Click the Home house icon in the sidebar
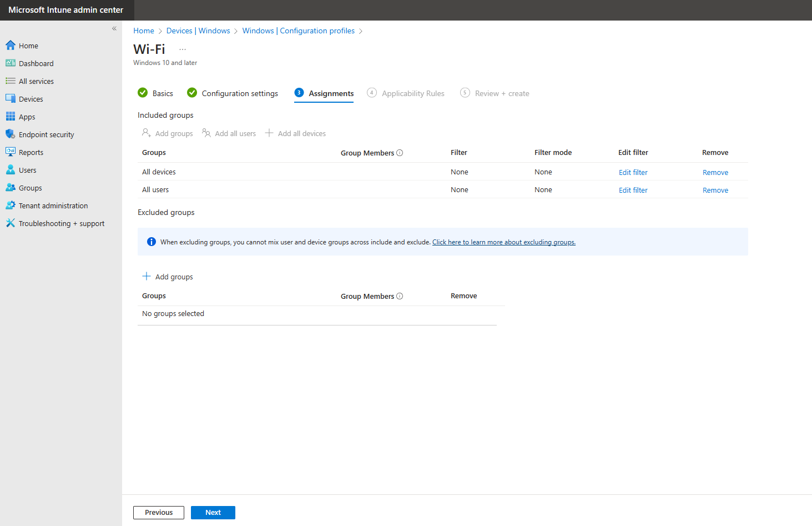This screenshot has height=526, width=812. [11, 45]
